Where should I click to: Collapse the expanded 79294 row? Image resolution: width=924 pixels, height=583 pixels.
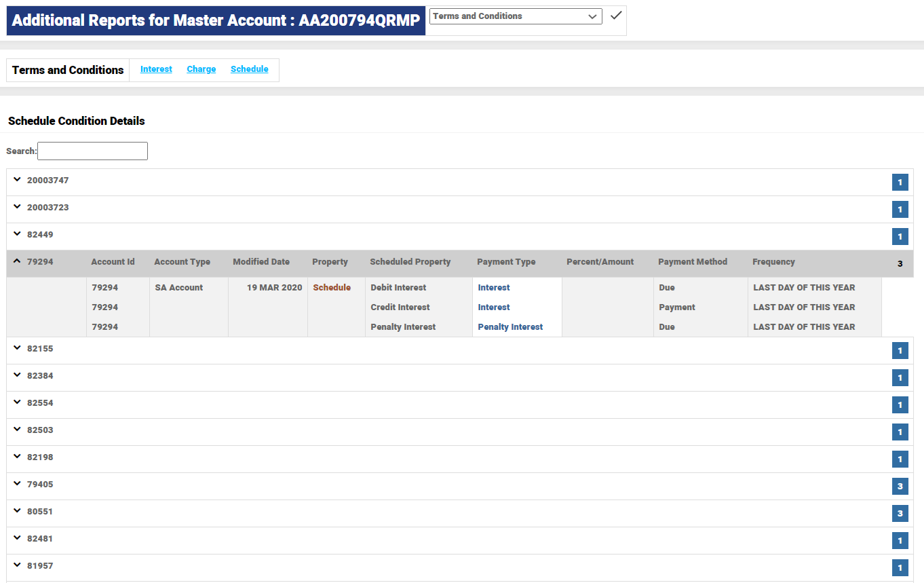(x=18, y=261)
